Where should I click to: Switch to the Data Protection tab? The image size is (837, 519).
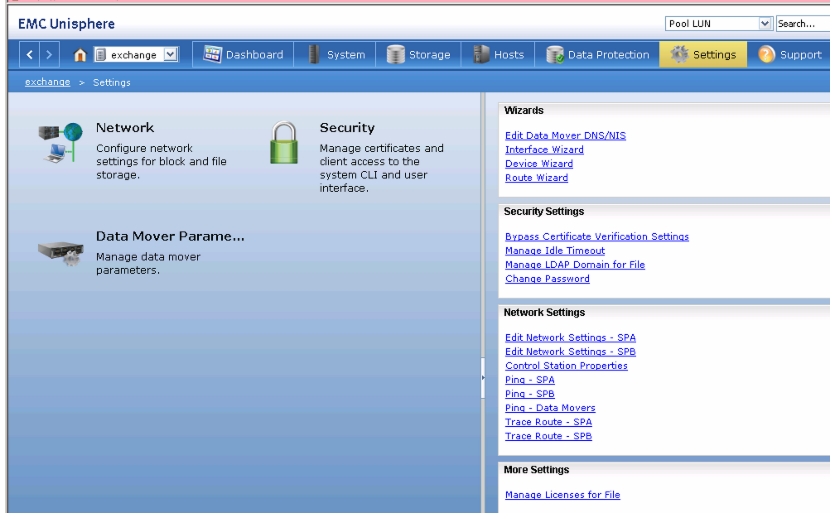click(597, 54)
